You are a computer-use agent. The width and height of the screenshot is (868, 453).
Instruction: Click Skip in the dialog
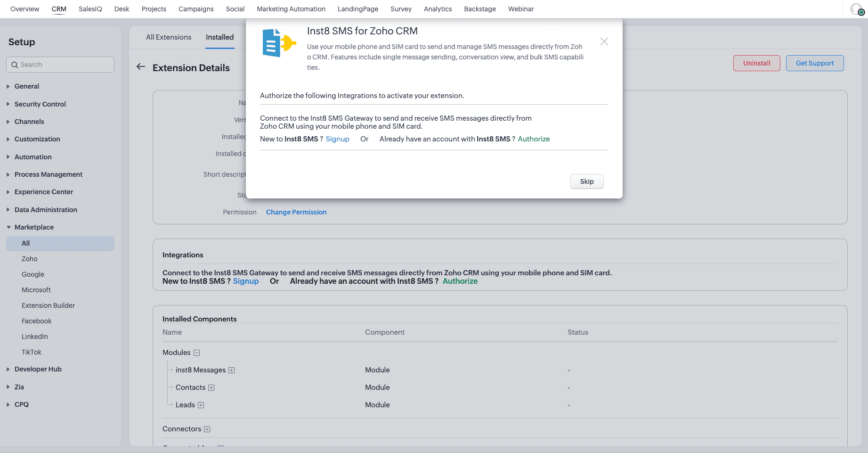(587, 181)
